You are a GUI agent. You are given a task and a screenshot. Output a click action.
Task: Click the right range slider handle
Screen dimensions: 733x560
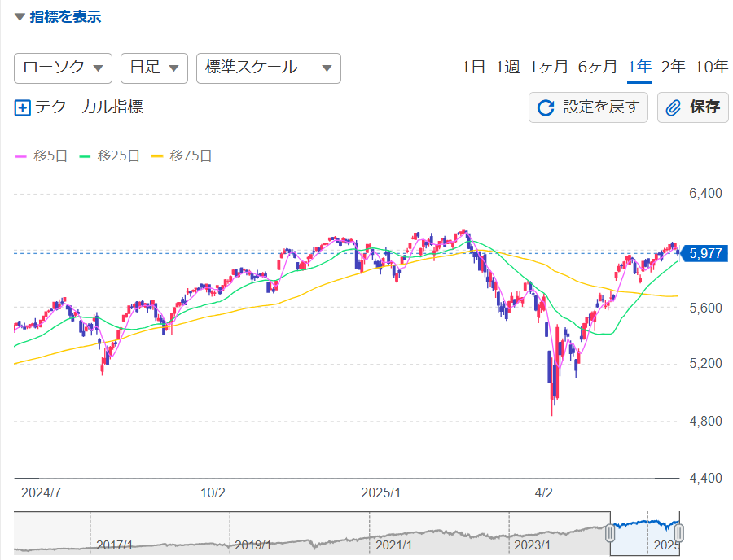[x=679, y=533]
